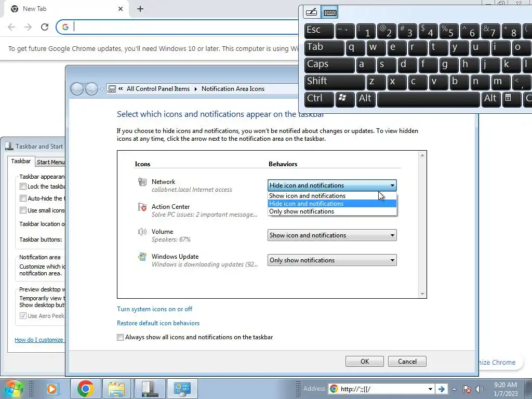This screenshot has width=532, height=399.
Task: Switch to handwriting pen input mode
Action: pyautogui.click(x=312, y=12)
